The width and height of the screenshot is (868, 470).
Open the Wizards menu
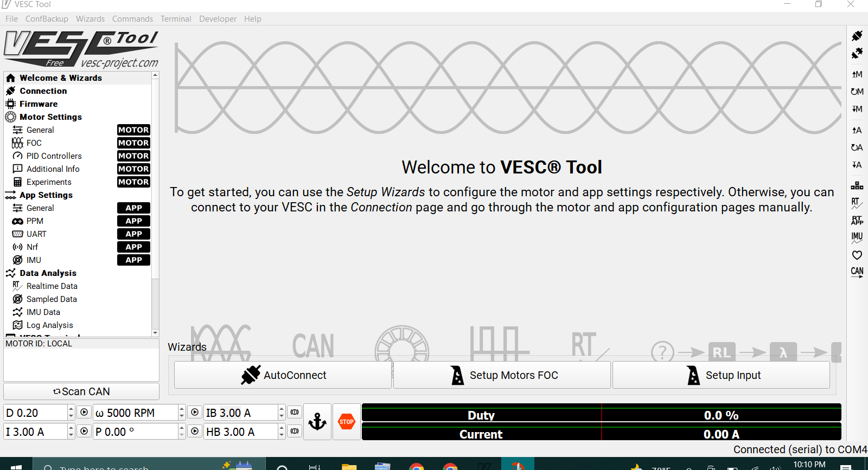click(x=90, y=18)
